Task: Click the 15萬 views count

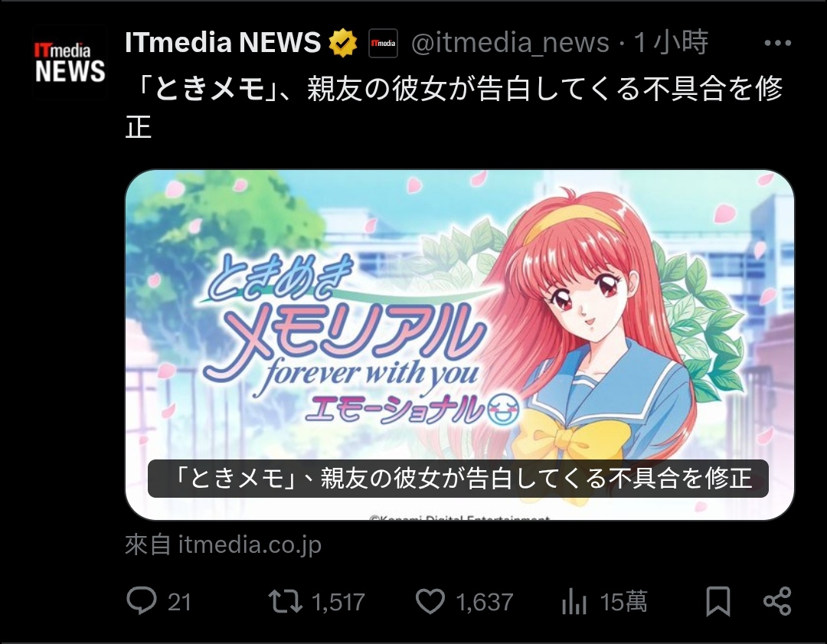Action: (623, 602)
